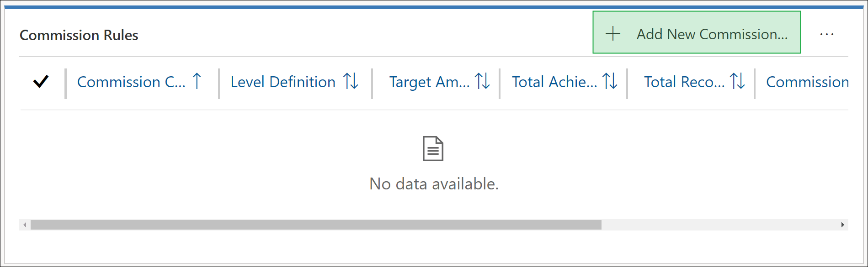
Task: Click sort arrows icon beside Total Achie...
Action: tap(610, 81)
